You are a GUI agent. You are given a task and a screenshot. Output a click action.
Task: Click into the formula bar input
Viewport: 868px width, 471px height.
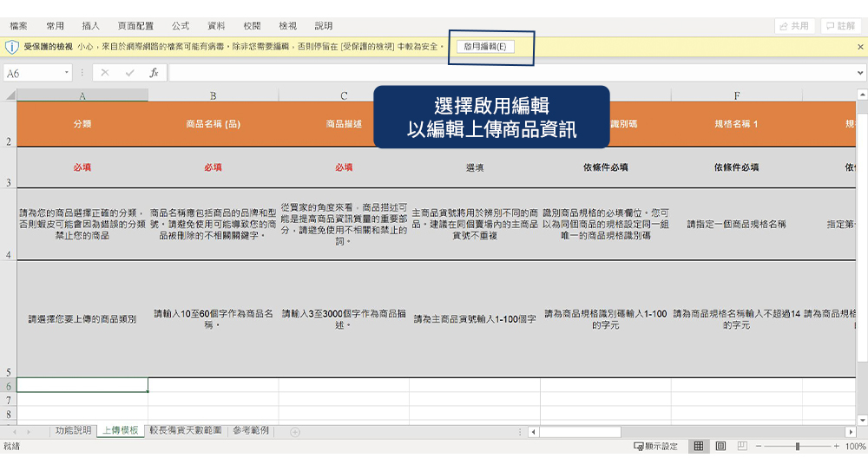tap(511, 73)
